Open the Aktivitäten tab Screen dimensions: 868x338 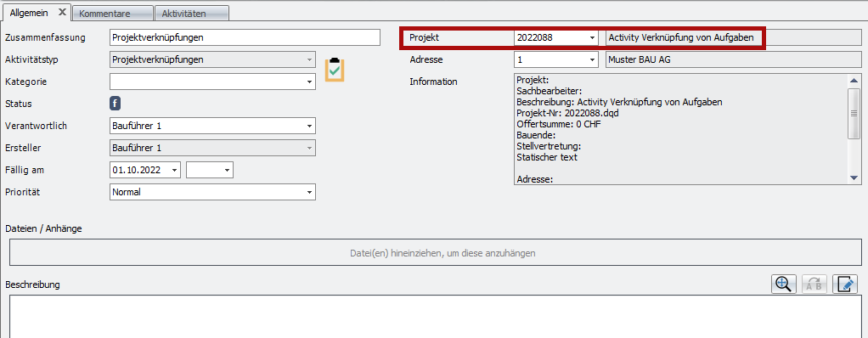tap(192, 14)
